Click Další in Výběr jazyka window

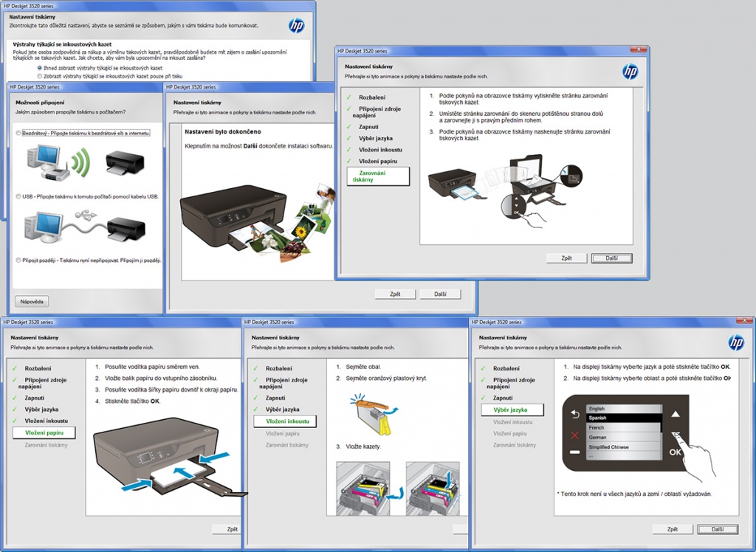(718, 529)
